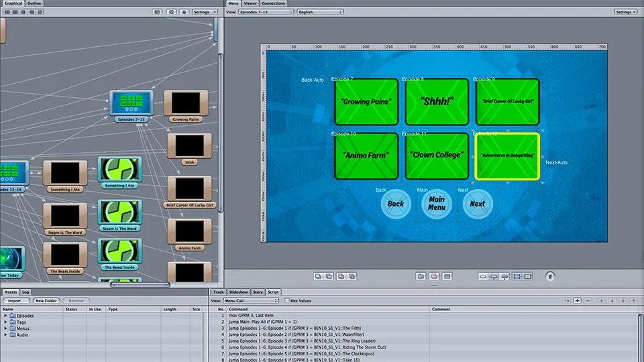Select the Episodes 7-13 menu tile

coord(131,106)
